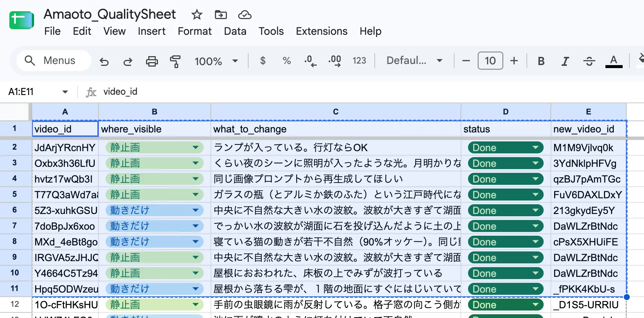Image resolution: width=644 pixels, height=318 pixels.
Task: Apply currency format with dollar icon
Action: 263,61
